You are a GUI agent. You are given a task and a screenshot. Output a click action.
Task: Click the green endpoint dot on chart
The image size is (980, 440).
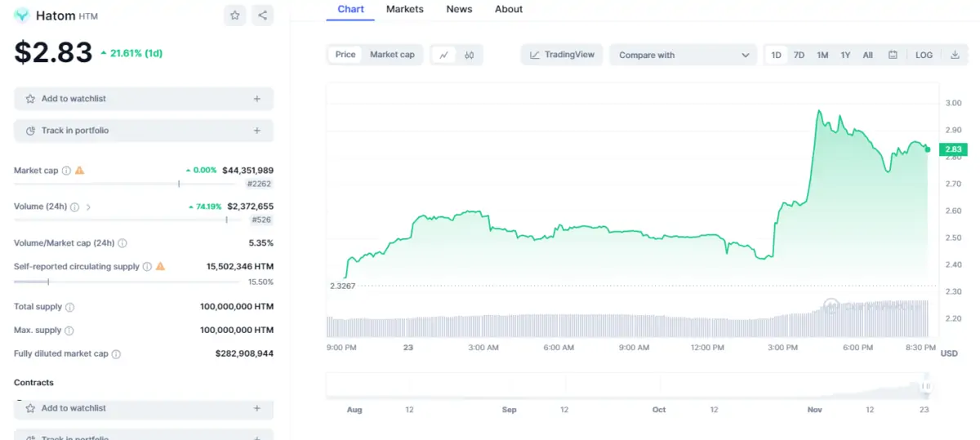point(928,149)
